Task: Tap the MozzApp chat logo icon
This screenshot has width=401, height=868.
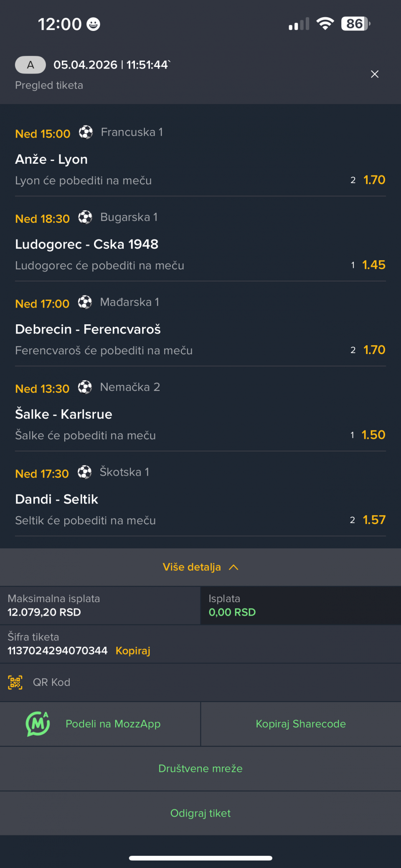Action: 38,724
